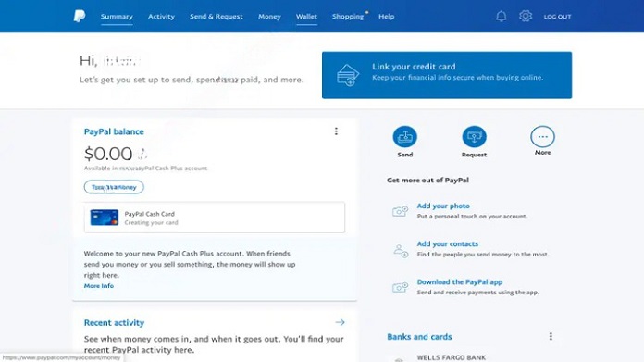Open the More actions circle
Image resolution: width=644 pixels, height=362 pixels.
542,136
